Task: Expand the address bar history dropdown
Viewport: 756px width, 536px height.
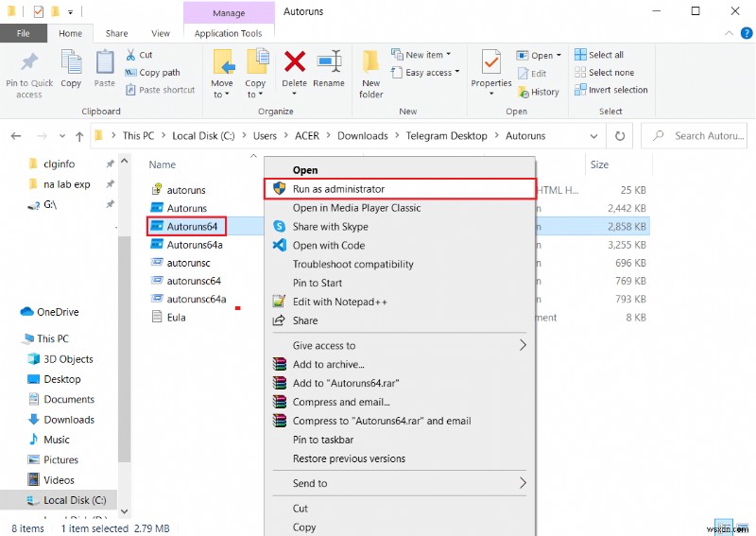Action: click(594, 136)
